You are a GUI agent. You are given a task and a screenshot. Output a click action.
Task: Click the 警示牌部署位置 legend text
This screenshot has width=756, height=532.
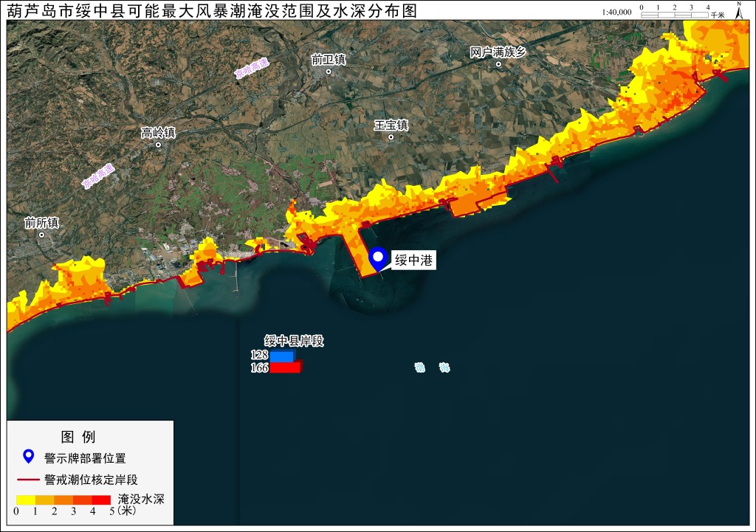85,457
